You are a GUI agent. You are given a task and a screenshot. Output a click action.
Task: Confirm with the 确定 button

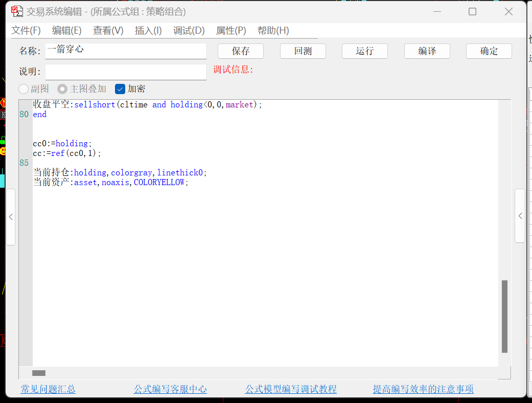coord(489,51)
